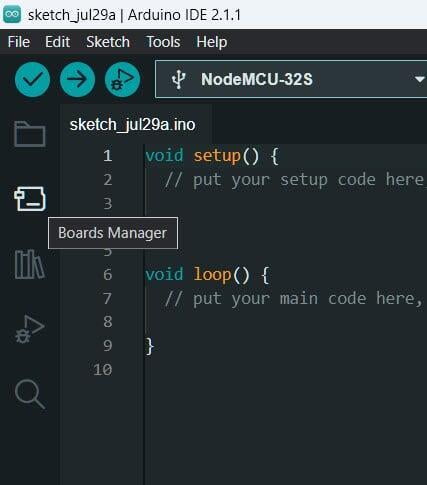Open the Help menu
Image resolution: width=427 pixels, height=485 pixels.
coord(212,42)
